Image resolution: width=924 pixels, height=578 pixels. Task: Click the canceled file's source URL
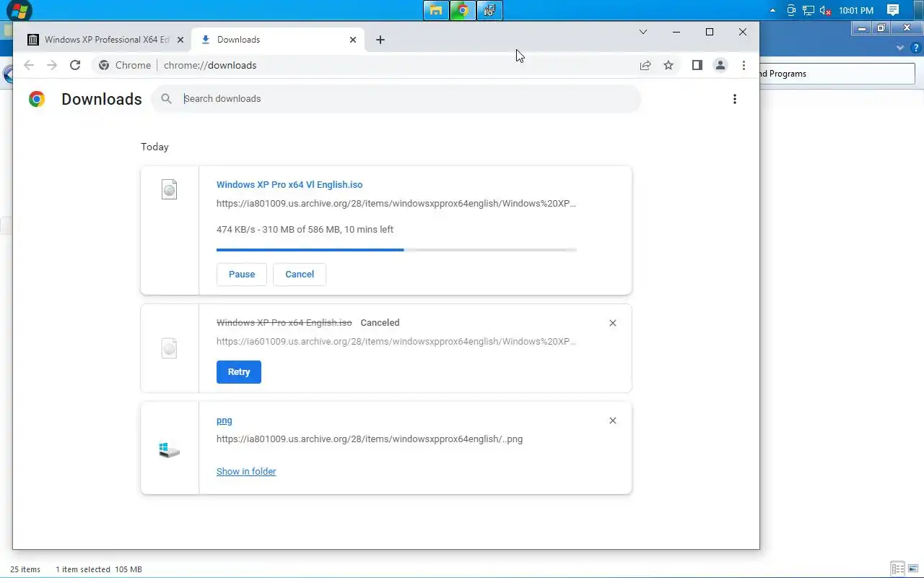[x=396, y=342]
